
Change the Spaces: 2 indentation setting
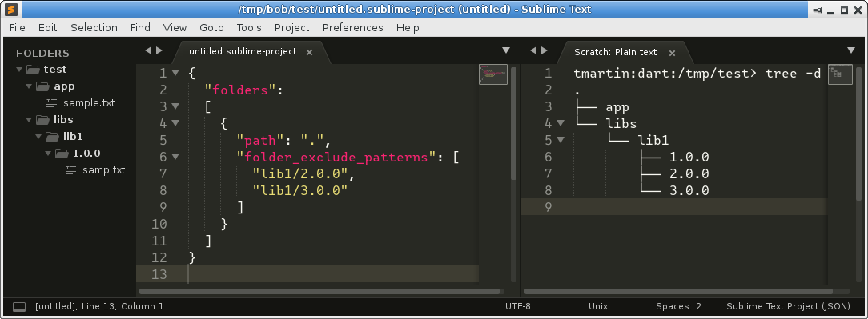(679, 306)
